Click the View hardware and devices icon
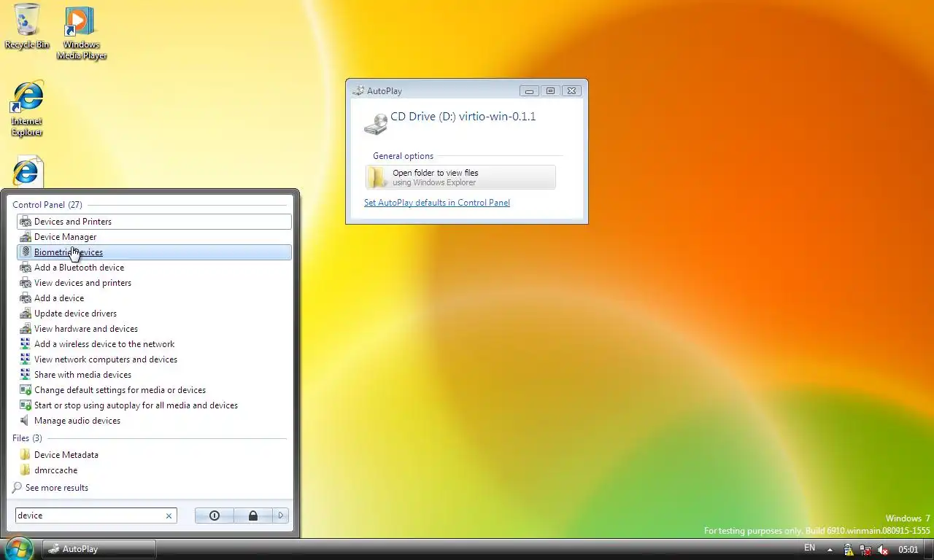Viewport: 934px width, 560px height. point(26,329)
